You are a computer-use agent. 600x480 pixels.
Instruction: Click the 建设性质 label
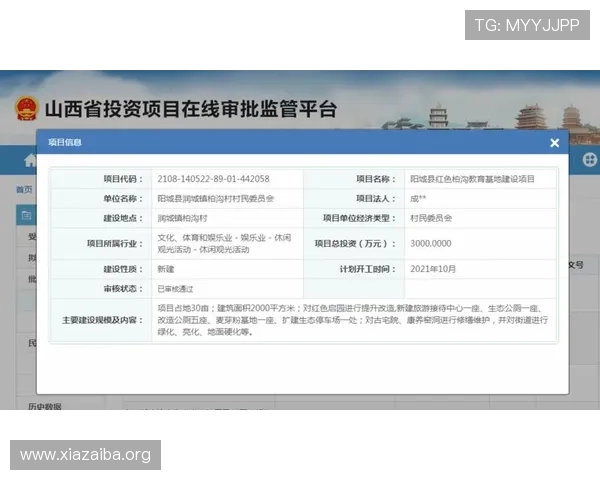tap(123, 269)
